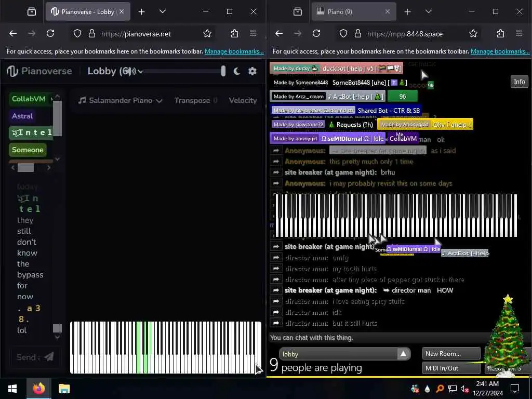
Task: Open extensions icon in Piano window
Action: [500, 33]
